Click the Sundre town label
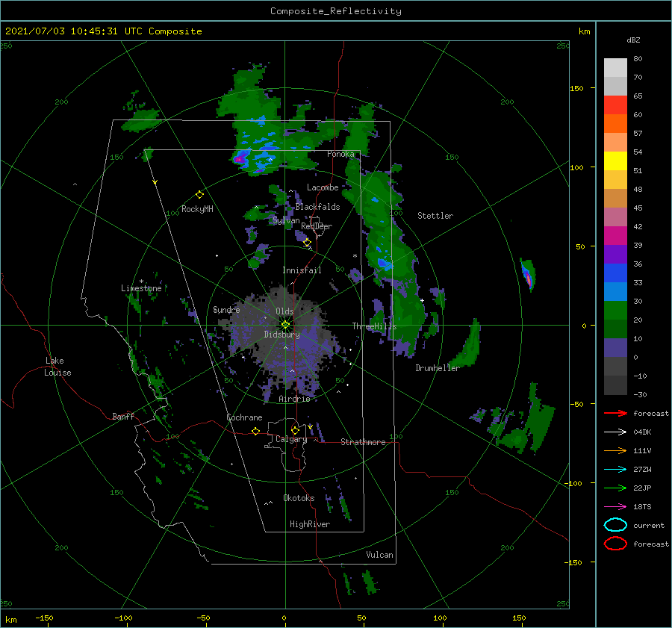Viewport: 672px width, 628px height. (226, 309)
